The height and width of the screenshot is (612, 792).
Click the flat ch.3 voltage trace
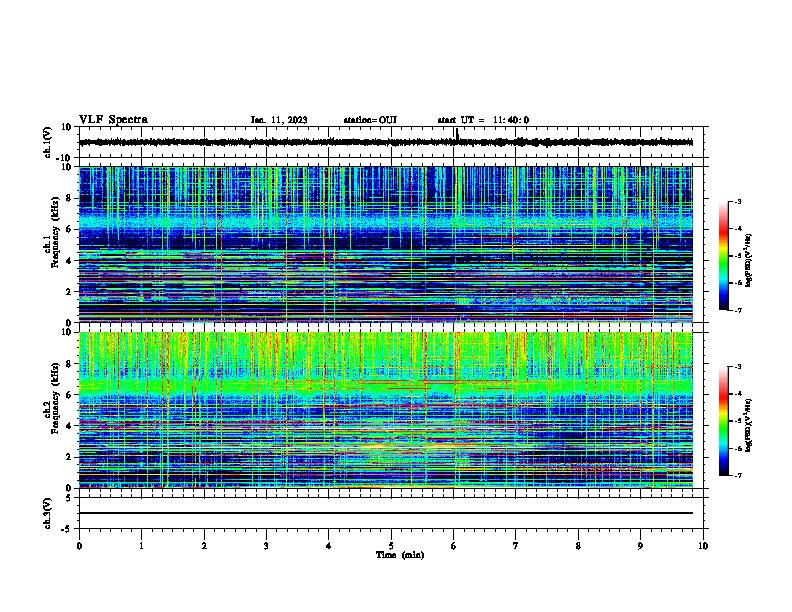pyautogui.click(x=386, y=513)
